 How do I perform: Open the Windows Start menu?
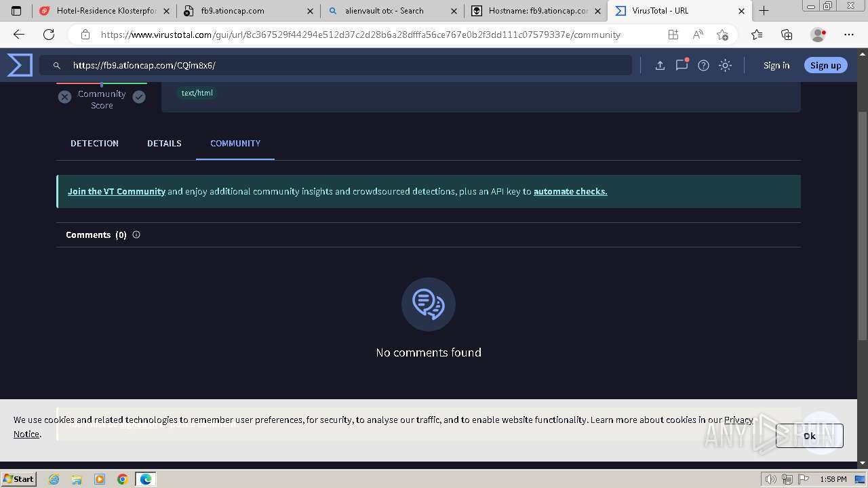(x=19, y=479)
